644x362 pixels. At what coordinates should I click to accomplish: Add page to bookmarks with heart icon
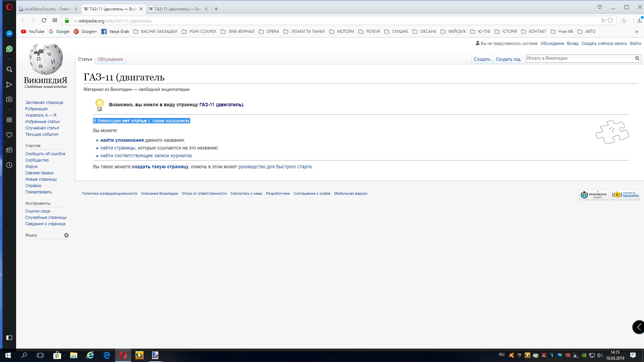tap(610, 20)
